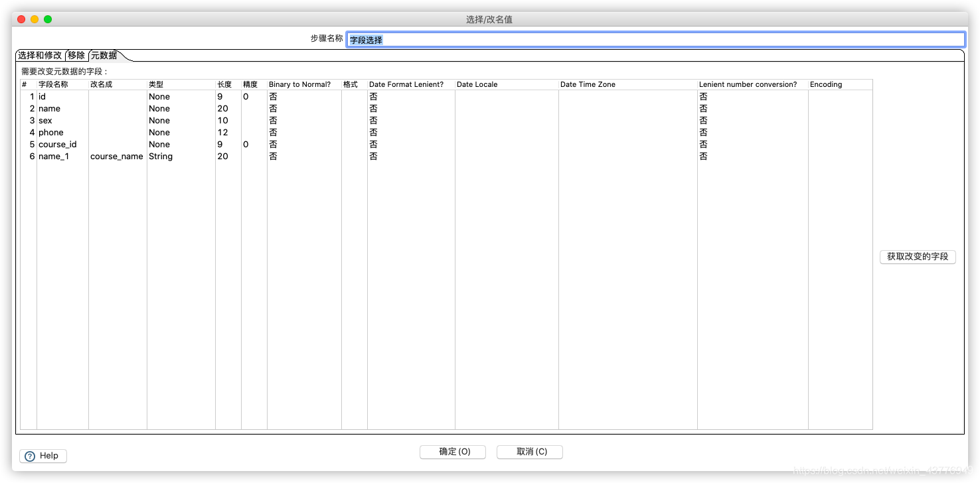
Task: Select the 元数据 tab
Action: coord(104,56)
